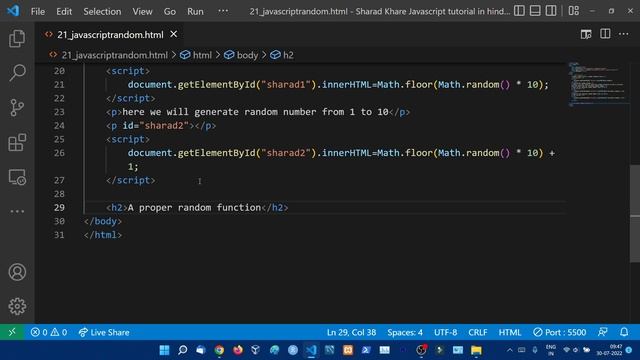
Task: Open the Extensions view
Action: 17,142
